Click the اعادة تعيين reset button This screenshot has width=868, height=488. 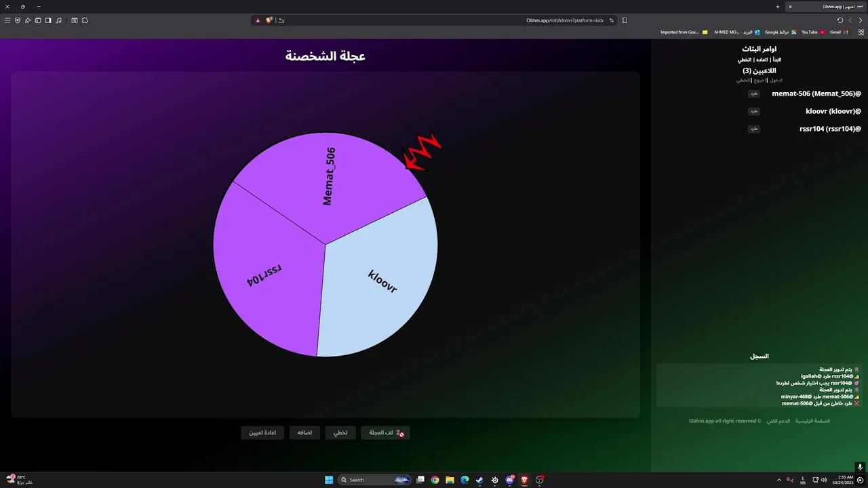262,432
